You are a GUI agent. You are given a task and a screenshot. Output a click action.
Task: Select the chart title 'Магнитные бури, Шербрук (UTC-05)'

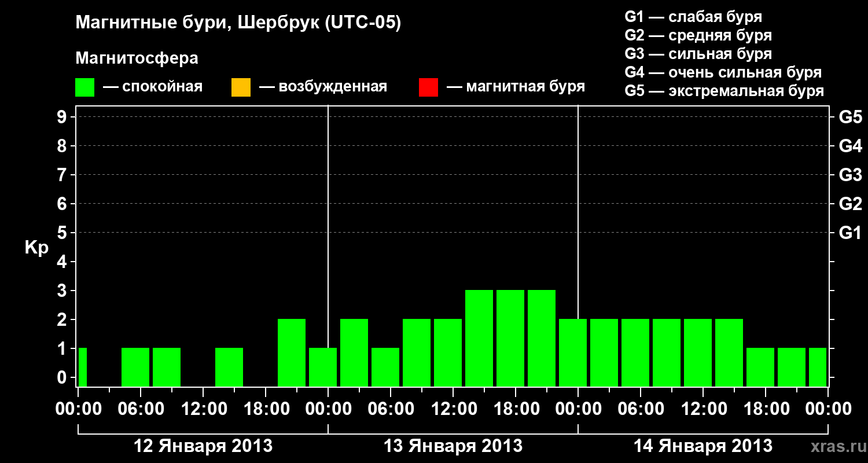click(x=238, y=24)
